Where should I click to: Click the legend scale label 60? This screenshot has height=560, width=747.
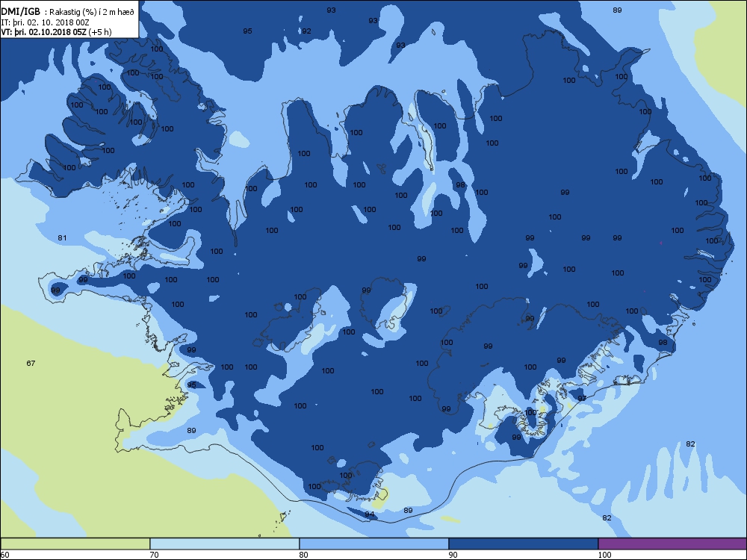(4, 555)
